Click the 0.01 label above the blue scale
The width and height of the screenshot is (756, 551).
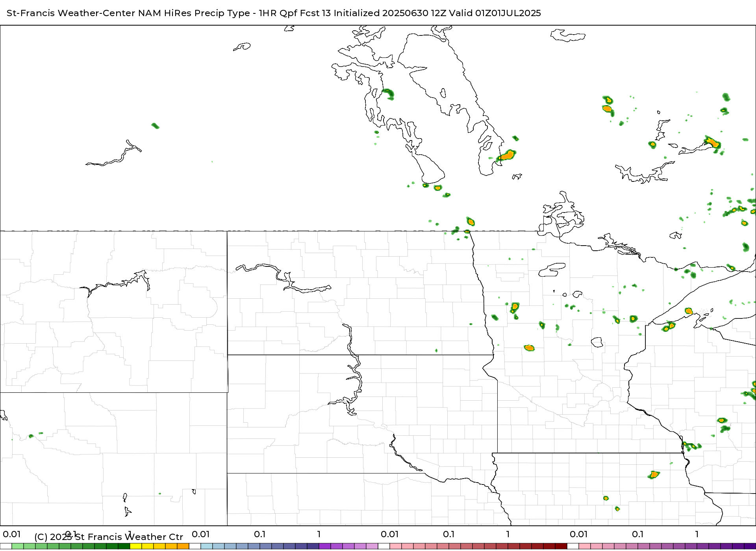pyautogui.click(x=201, y=534)
